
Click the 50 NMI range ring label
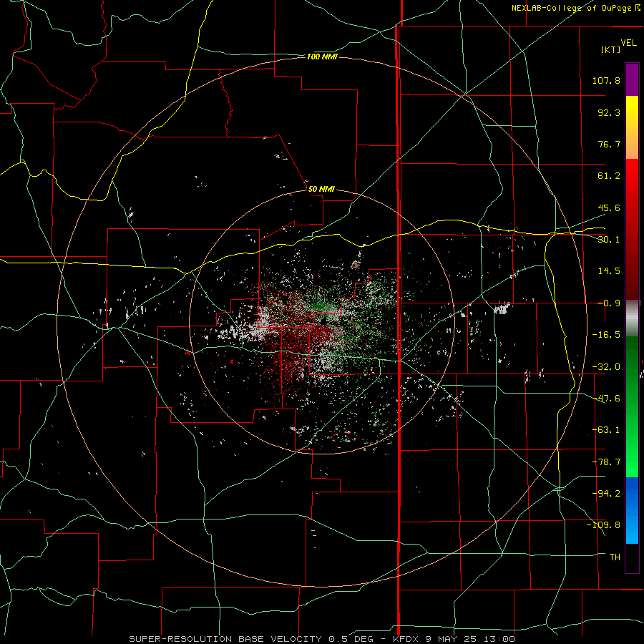click(x=321, y=189)
